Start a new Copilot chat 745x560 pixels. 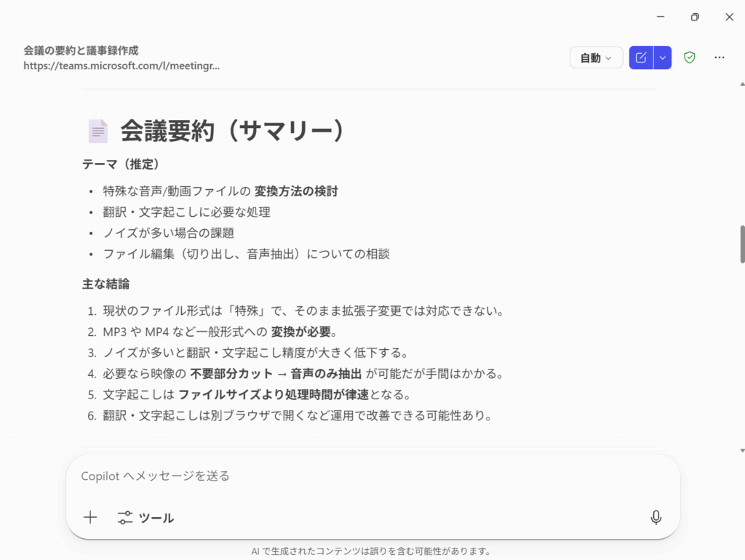tap(641, 57)
